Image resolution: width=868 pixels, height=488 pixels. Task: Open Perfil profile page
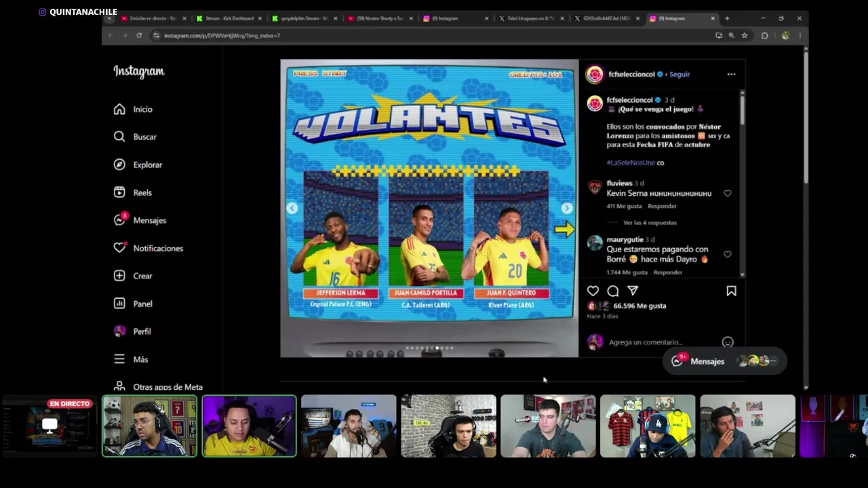(x=132, y=331)
